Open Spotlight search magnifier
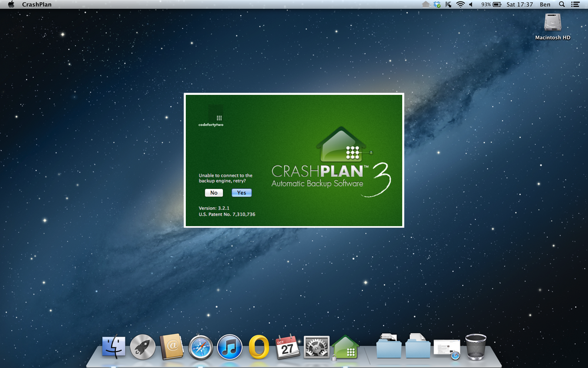The height and width of the screenshot is (368, 588). click(562, 5)
